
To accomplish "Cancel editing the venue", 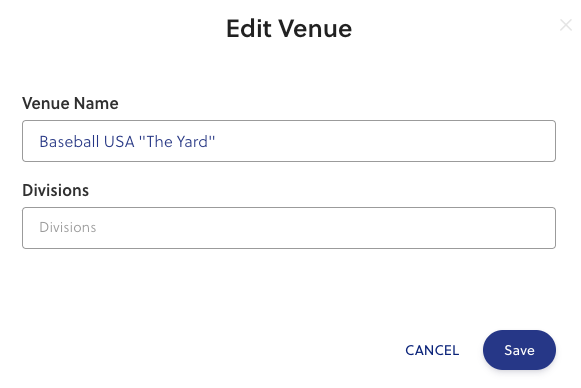I will click(432, 350).
